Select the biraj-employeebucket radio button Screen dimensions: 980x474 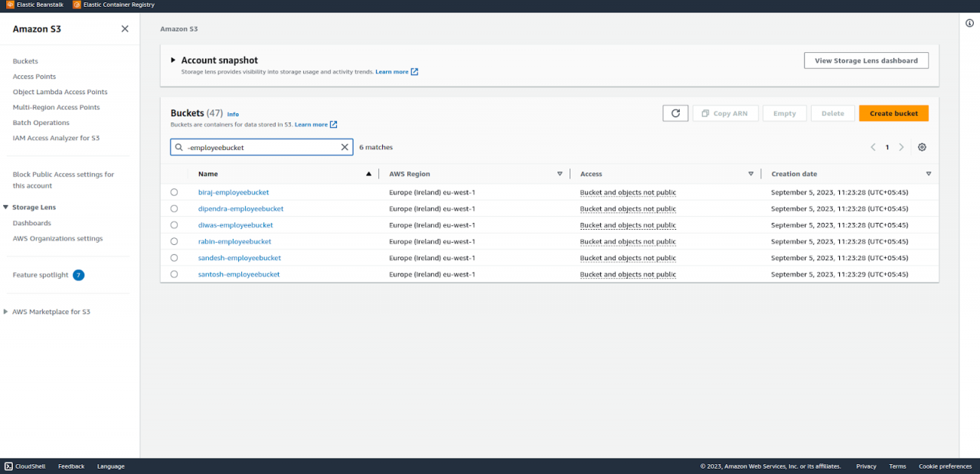[x=174, y=192]
